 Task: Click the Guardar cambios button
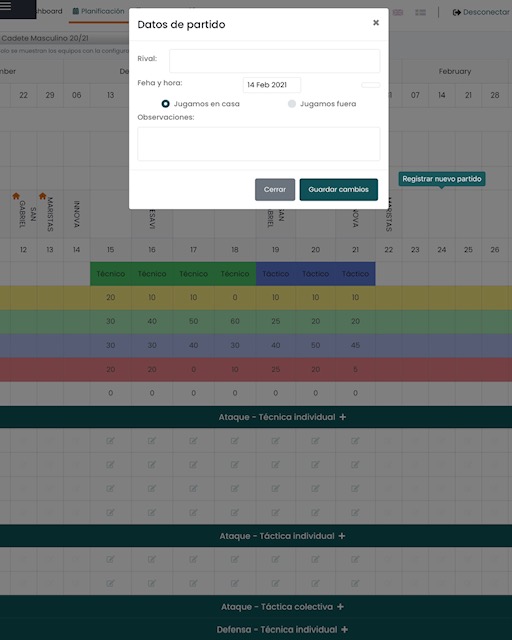click(x=338, y=189)
